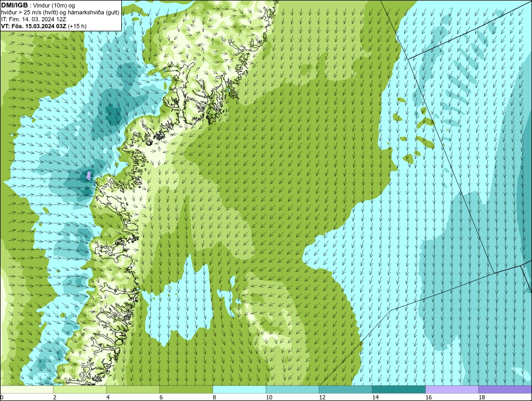Click the legend label '8'

tap(214, 397)
